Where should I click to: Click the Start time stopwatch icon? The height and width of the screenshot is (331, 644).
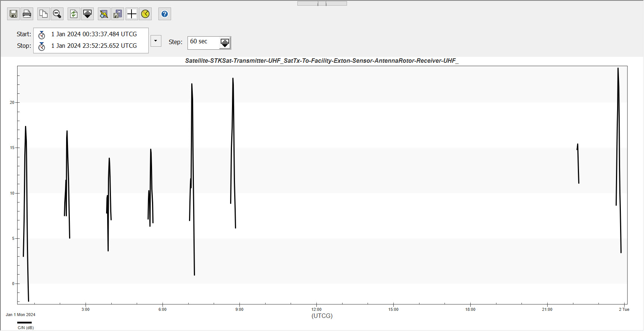pyautogui.click(x=42, y=35)
